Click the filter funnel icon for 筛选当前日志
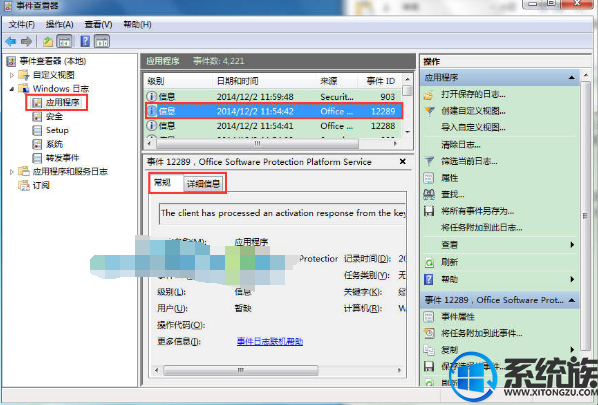The width and height of the screenshot is (598, 405). point(429,161)
